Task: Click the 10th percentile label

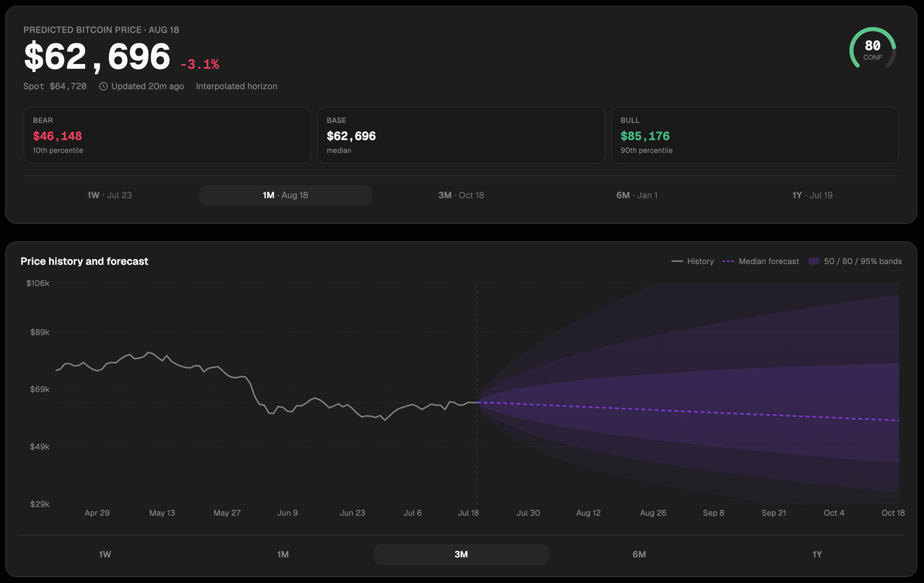Action: [x=58, y=150]
